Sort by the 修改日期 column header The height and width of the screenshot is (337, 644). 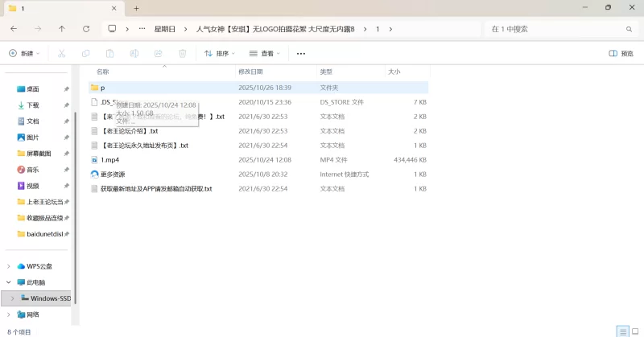(x=250, y=72)
